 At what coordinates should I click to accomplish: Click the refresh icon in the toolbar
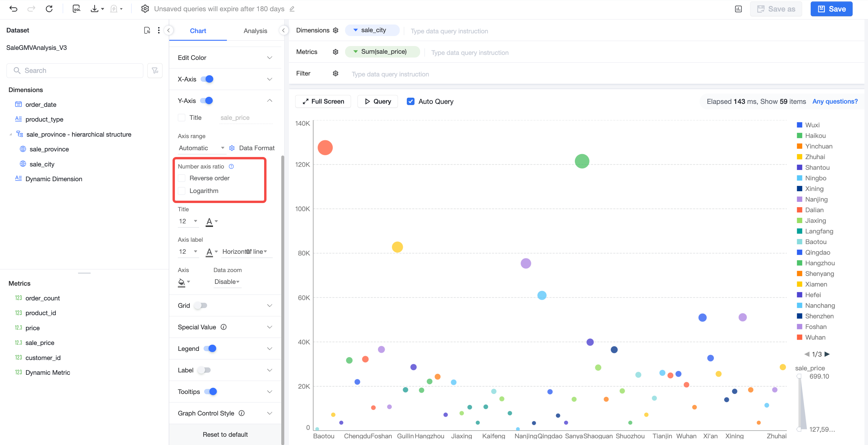point(49,9)
